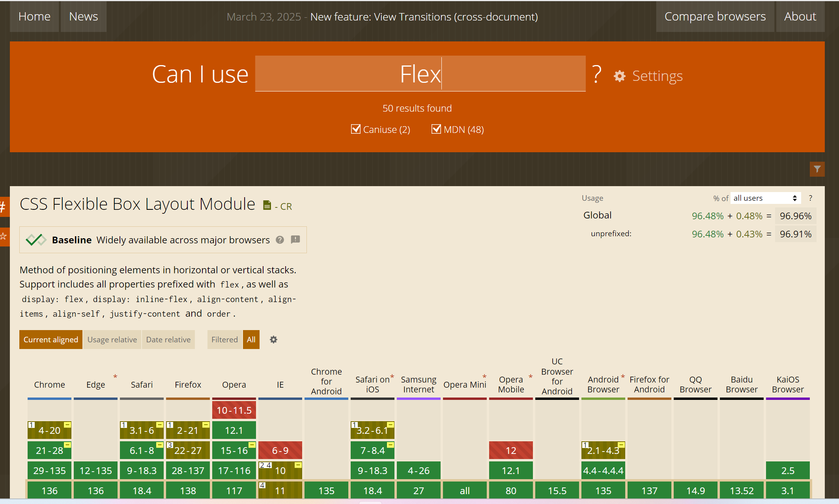Switch to Usage relative view

pyautogui.click(x=112, y=340)
